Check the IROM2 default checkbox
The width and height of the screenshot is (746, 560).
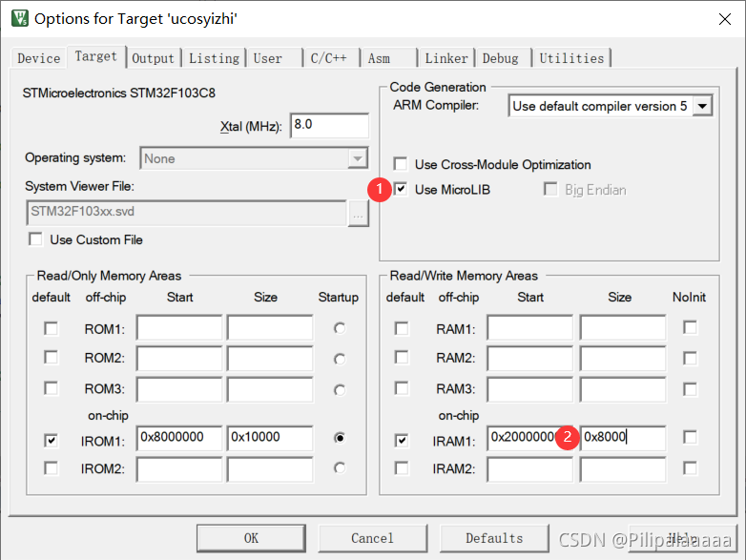[x=51, y=468]
